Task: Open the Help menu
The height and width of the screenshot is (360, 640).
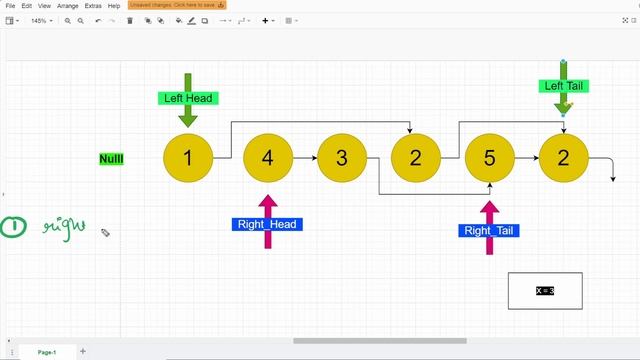Action: pos(114,6)
